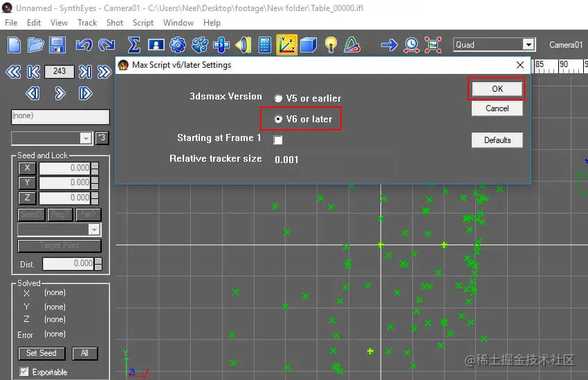Image resolution: width=588 pixels, height=380 pixels.
Task: Click the All button in Solved panel
Action: click(84, 353)
